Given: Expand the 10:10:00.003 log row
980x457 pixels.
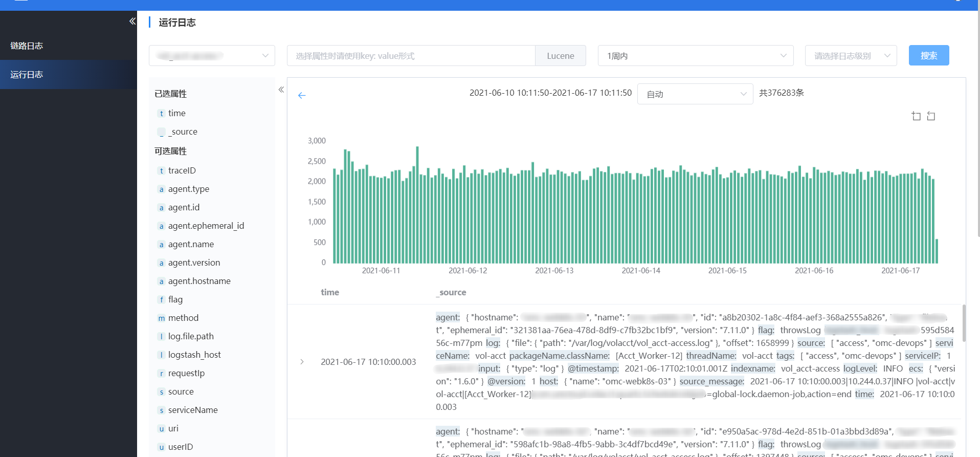Looking at the screenshot, I should point(302,362).
